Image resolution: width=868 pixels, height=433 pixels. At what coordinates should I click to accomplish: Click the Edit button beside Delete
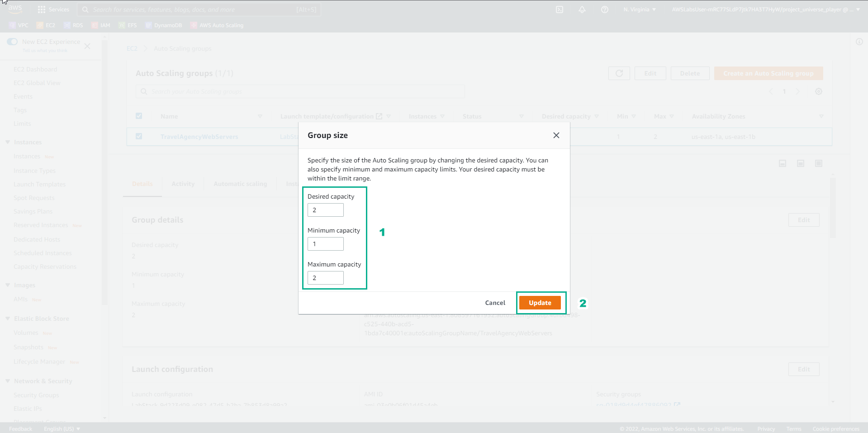pyautogui.click(x=650, y=73)
